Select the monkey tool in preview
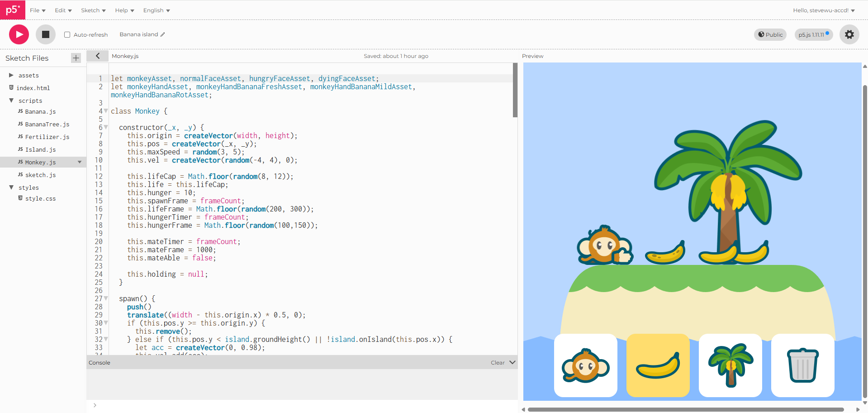 pos(585,365)
